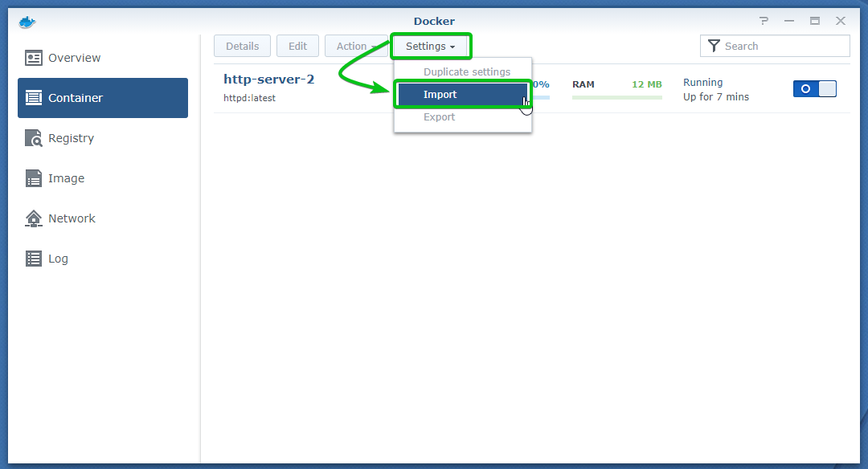
Task: View the Log section
Action: [x=103, y=259]
